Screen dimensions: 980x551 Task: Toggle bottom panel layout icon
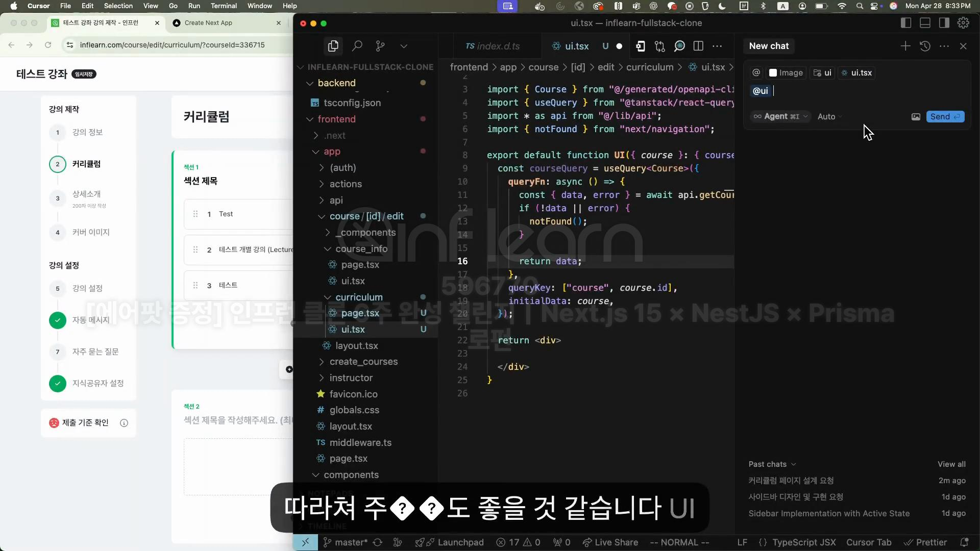[925, 23]
